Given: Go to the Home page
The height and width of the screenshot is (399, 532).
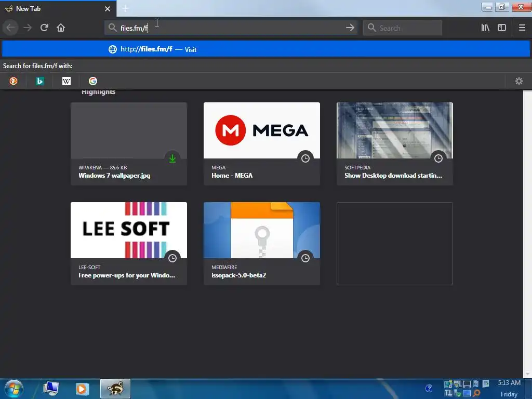Looking at the screenshot, I should pos(61,28).
